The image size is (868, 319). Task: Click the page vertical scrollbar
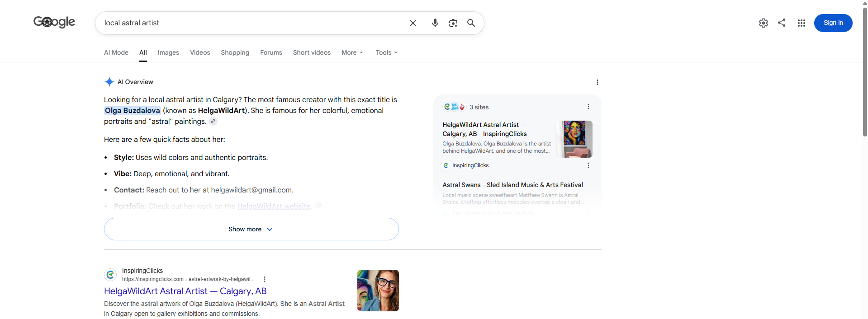(x=865, y=71)
